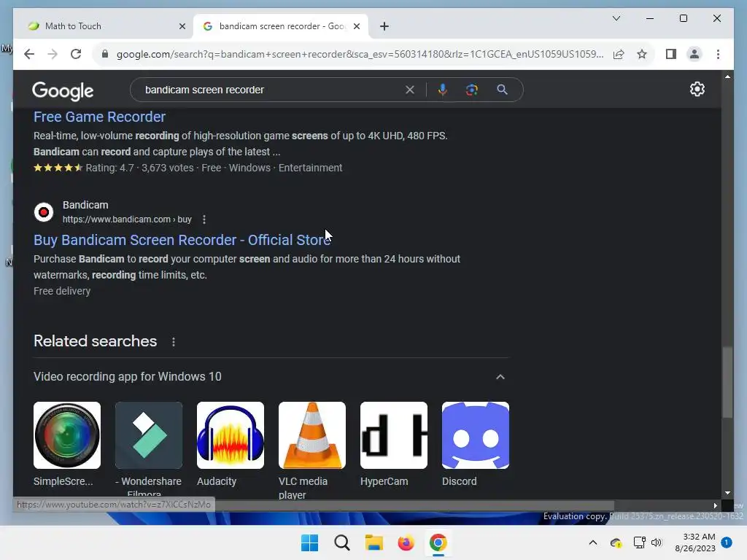Select Audacity thumbnail
Image resolution: width=747 pixels, height=560 pixels.
[231, 435]
